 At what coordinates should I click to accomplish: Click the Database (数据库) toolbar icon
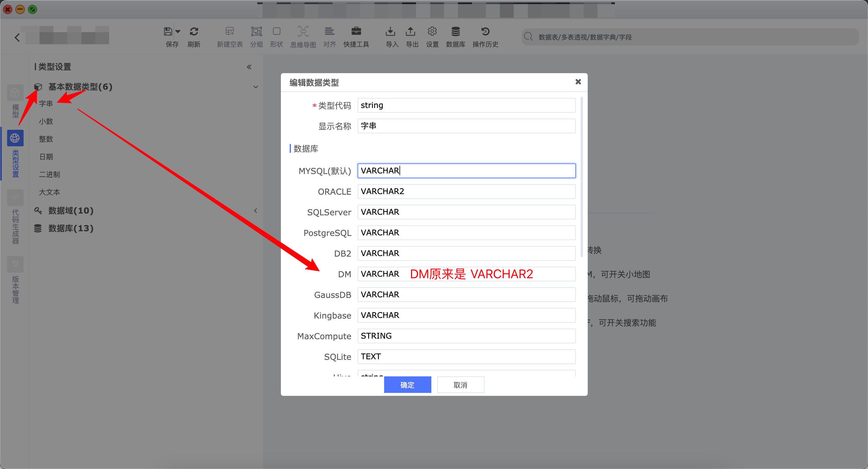click(455, 32)
